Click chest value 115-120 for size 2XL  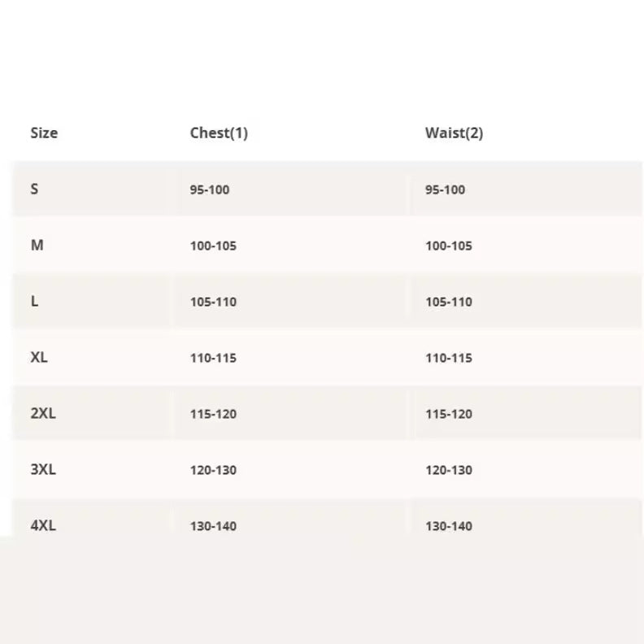coord(213,414)
